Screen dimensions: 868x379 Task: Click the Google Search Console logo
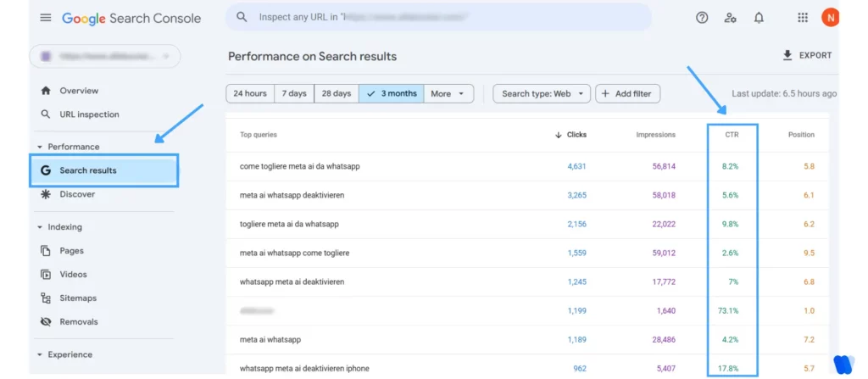(131, 19)
